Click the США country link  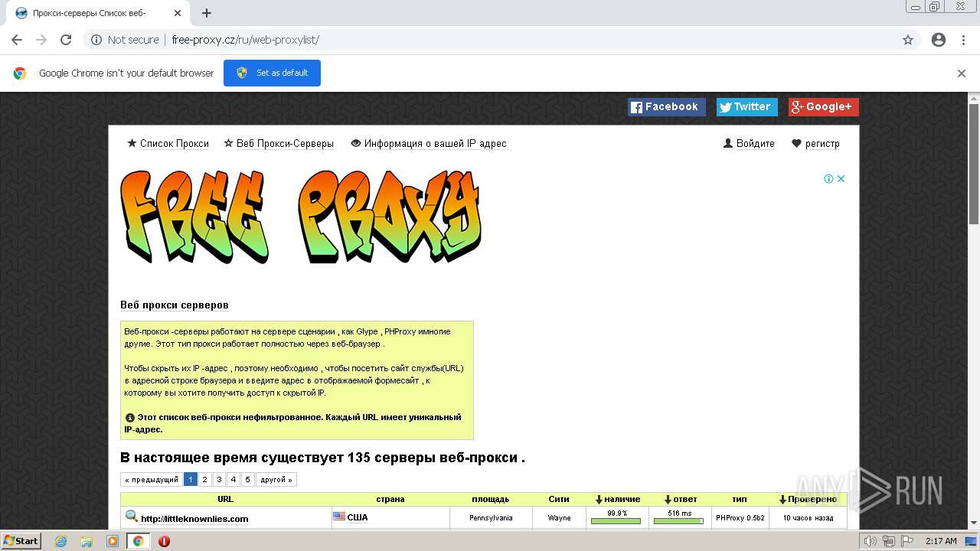358,517
